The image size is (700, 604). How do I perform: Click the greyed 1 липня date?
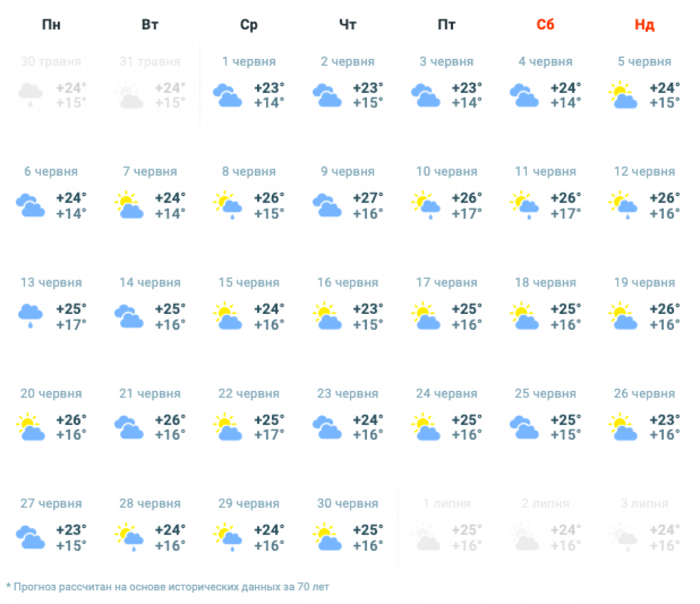pyautogui.click(x=447, y=504)
